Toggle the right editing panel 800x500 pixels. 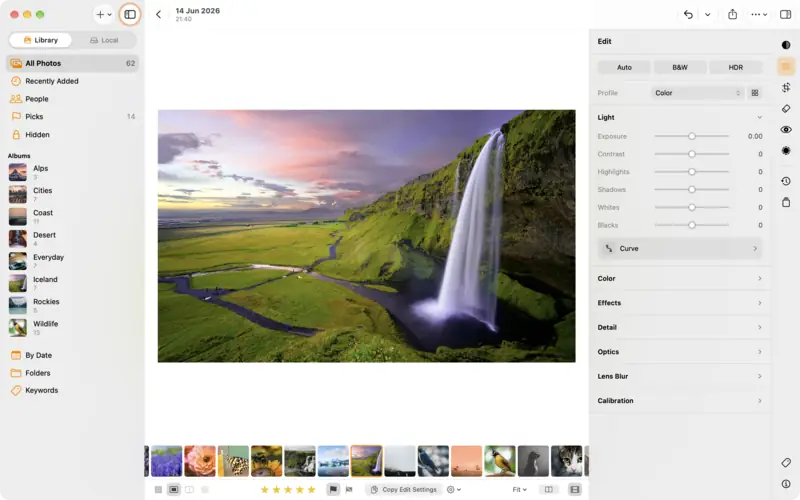coord(785,14)
